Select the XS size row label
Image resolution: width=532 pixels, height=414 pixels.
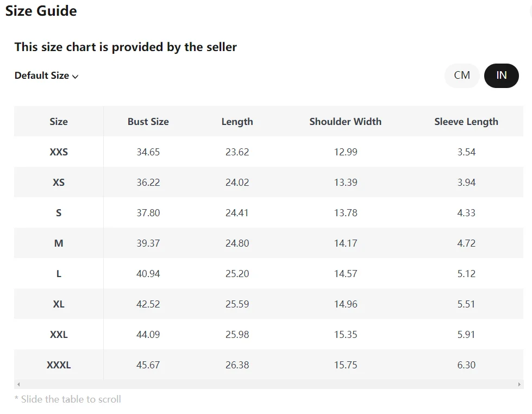click(59, 182)
